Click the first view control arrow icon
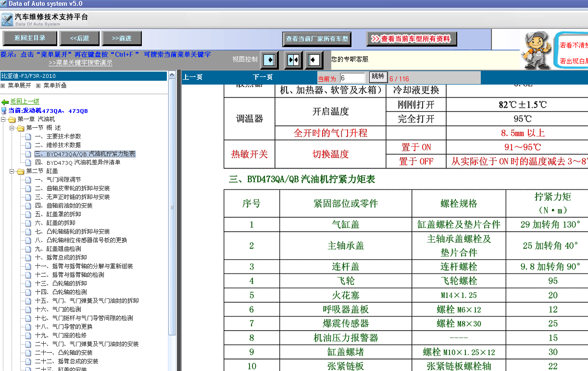Image resolution: width=588 pixels, height=371 pixels. (x=270, y=60)
